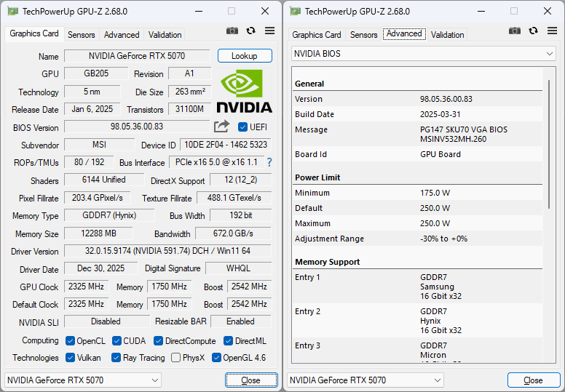Click the Build Date value 2025-03-31

(x=440, y=114)
